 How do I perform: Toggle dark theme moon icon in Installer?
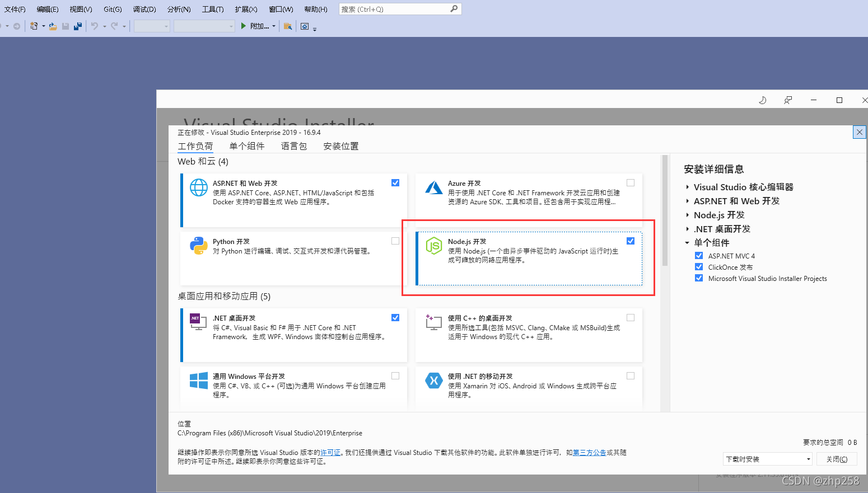(762, 100)
